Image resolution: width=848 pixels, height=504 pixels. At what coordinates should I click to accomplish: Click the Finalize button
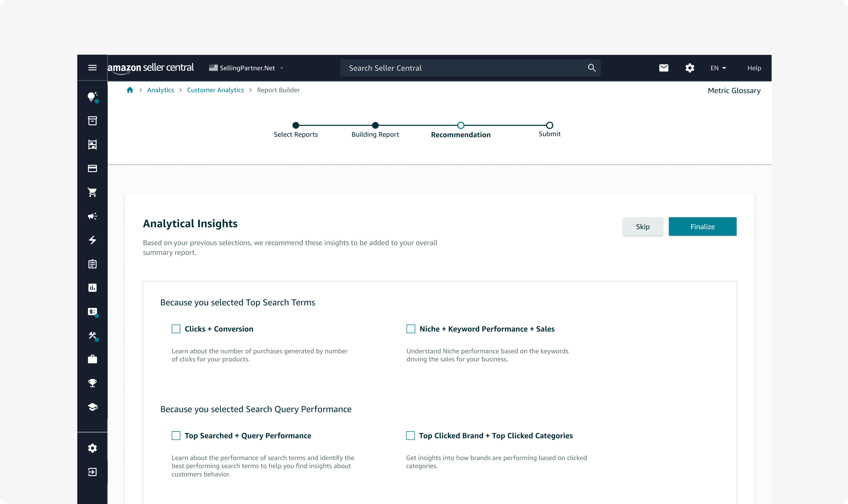click(702, 227)
